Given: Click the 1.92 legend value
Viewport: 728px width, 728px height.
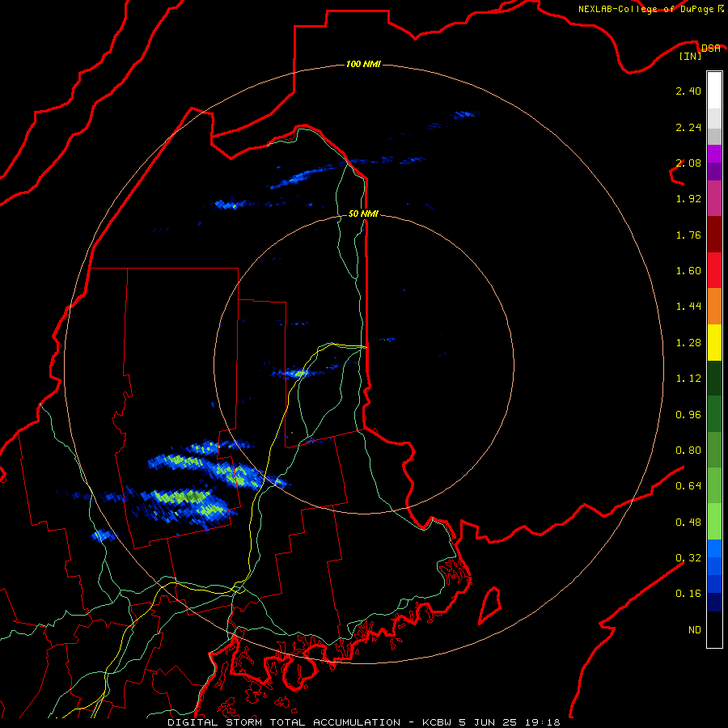Looking at the screenshot, I should pos(688,199).
